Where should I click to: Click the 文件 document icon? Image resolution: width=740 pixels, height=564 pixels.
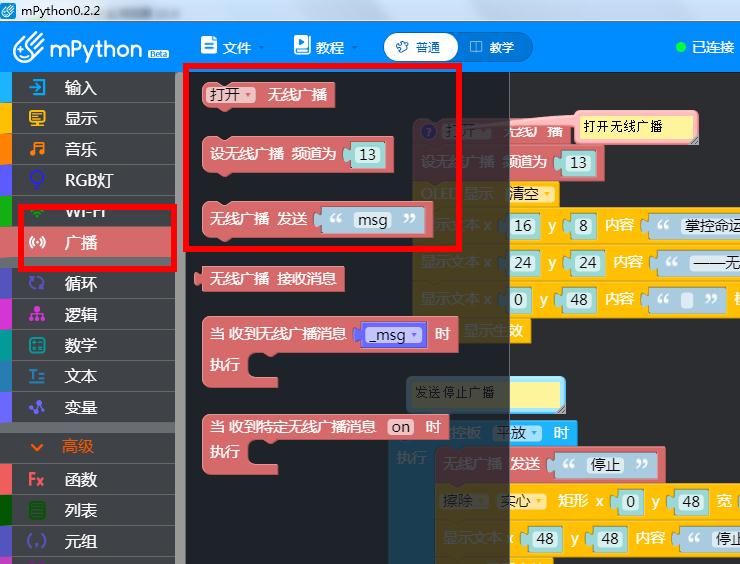pyautogui.click(x=209, y=46)
